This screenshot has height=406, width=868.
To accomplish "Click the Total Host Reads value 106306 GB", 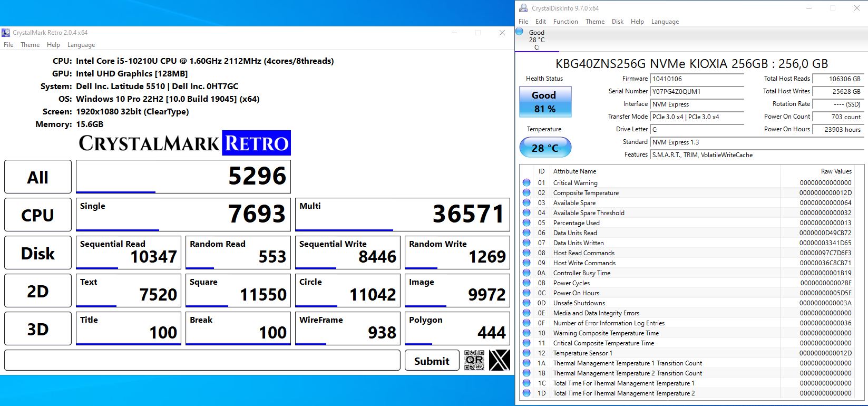I will (x=837, y=79).
